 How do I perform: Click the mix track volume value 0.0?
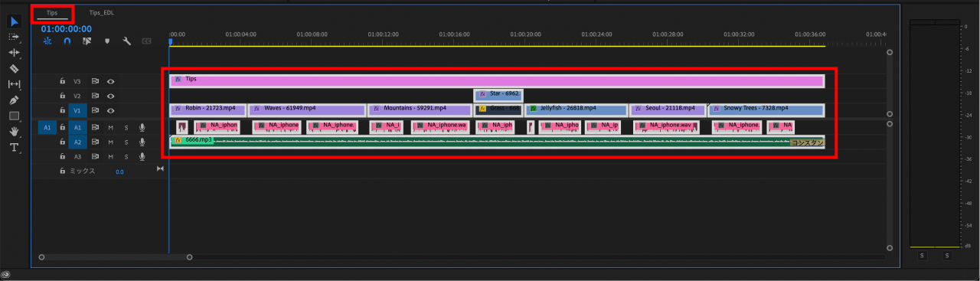tap(119, 172)
